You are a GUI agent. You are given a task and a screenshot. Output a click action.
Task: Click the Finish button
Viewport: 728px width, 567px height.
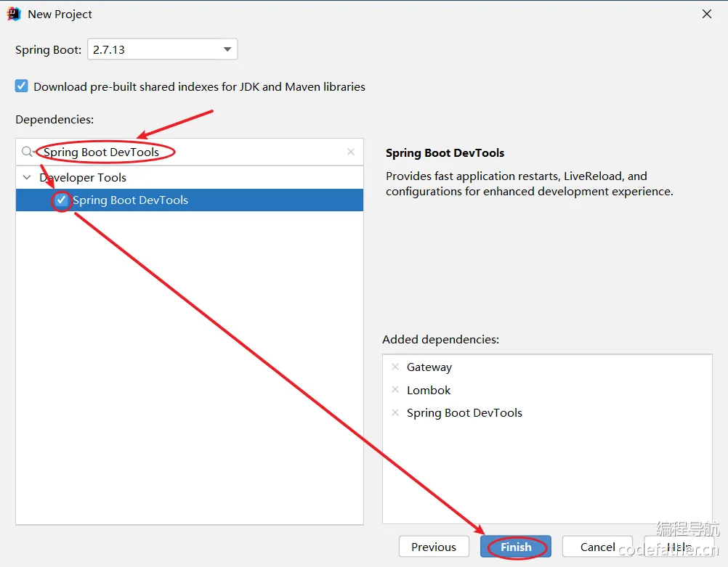[516, 547]
